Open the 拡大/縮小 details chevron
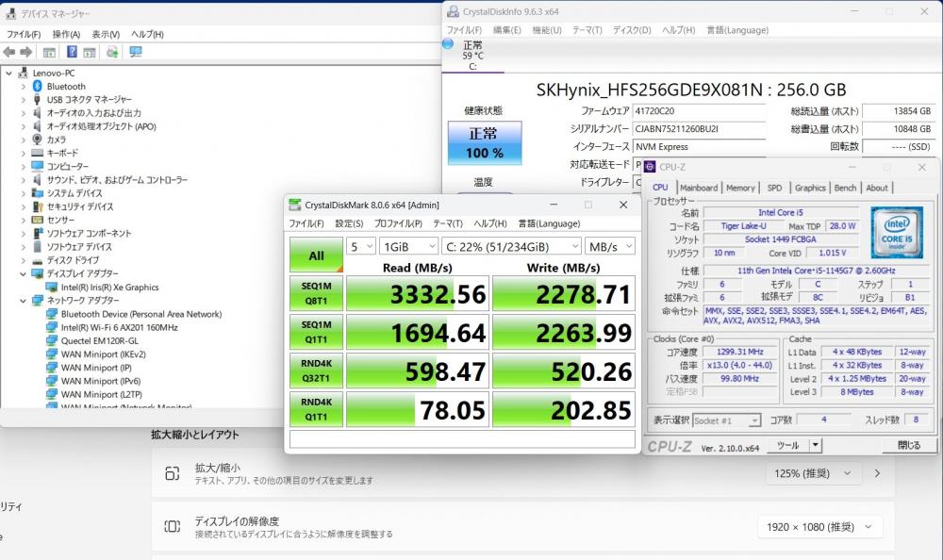The height and width of the screenshot is (560, 943). click(x=877, y=473)
